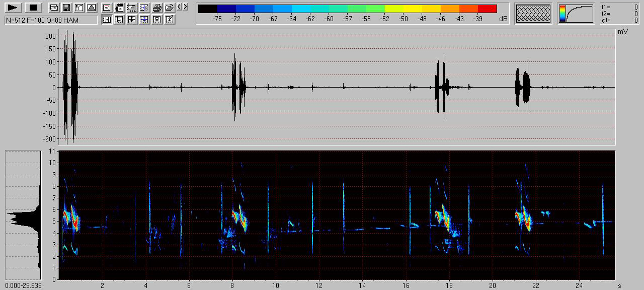Click the bell-shaped spectrum icon
The width and height of the screenshot is (644, 290).
click(91, 8)
